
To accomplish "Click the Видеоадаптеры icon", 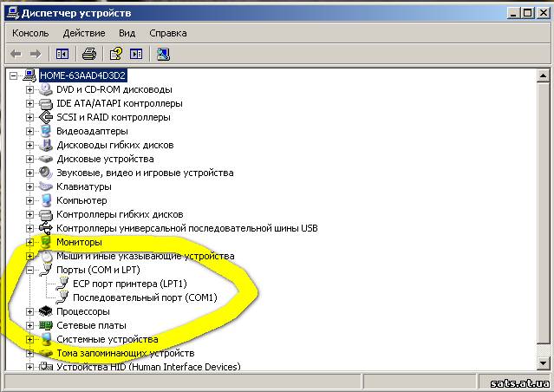I will click(46, 131).
